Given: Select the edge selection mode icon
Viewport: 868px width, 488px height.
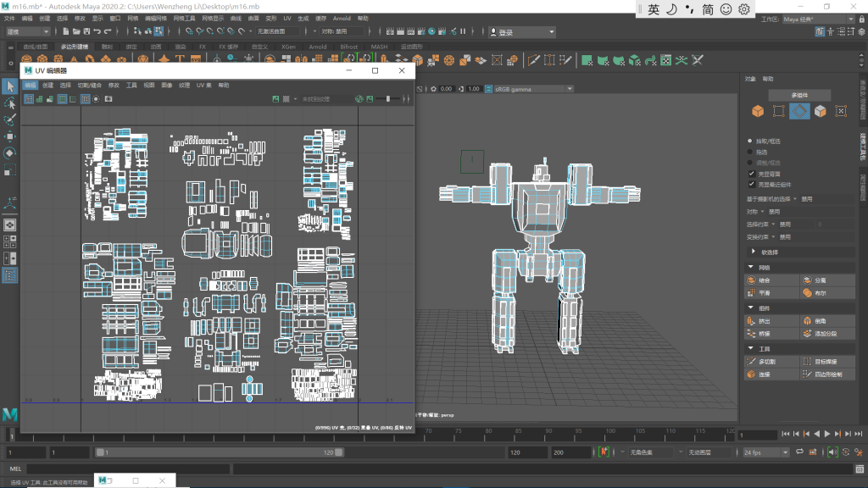Looking at the screenshot, I should [x=799, y=111].
